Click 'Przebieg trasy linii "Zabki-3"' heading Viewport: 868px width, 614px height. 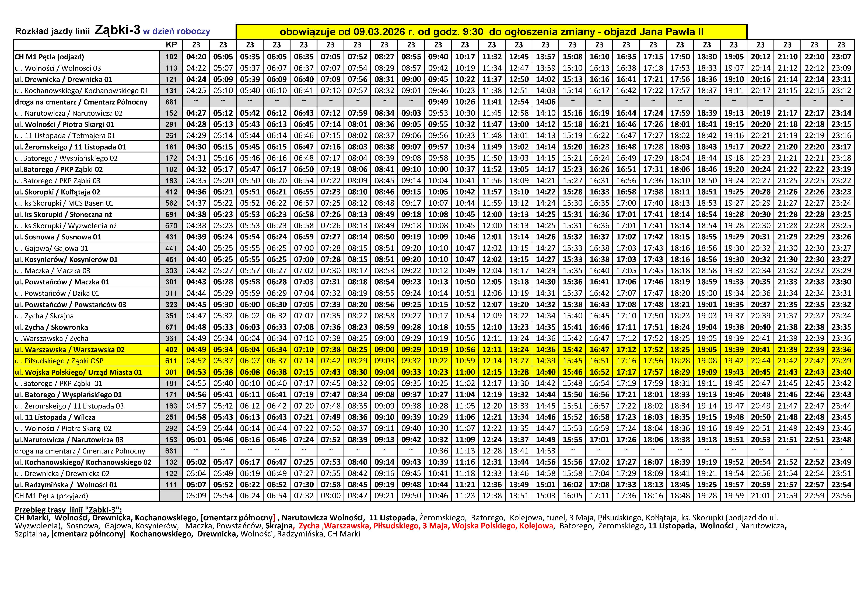pos(68,510)
